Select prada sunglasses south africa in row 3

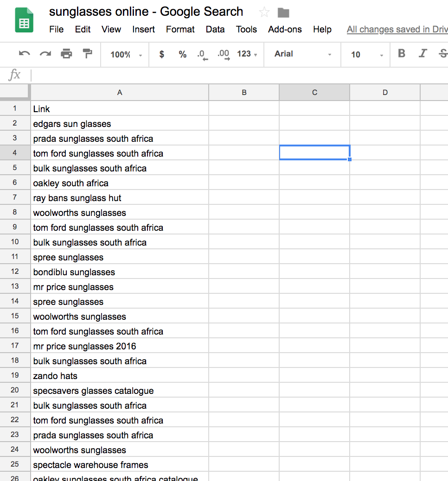[120, 139]
